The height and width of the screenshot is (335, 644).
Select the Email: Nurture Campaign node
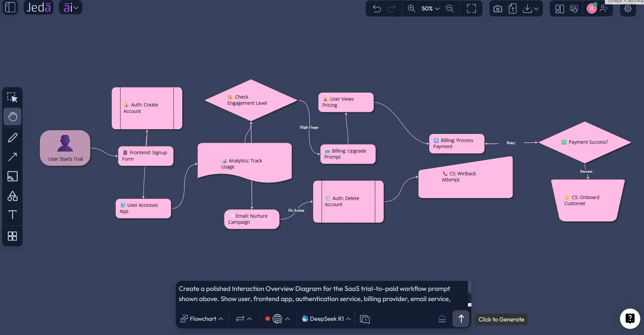click(252, 219)
